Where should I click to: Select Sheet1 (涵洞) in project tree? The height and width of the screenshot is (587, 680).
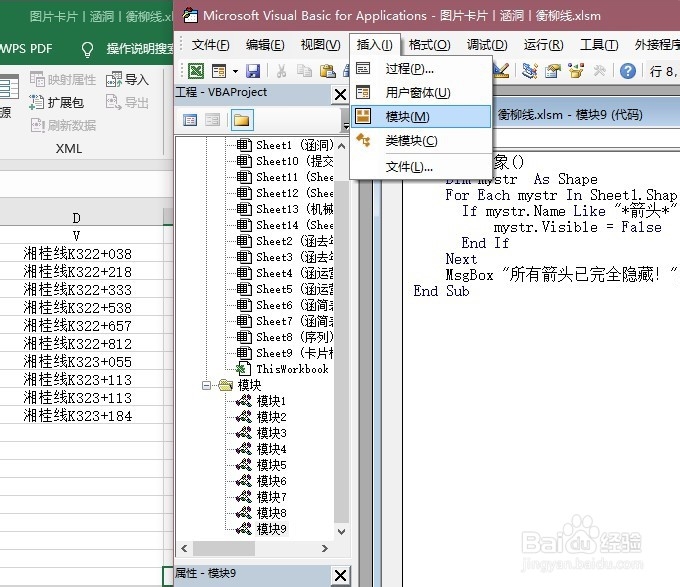click(285, 145)
